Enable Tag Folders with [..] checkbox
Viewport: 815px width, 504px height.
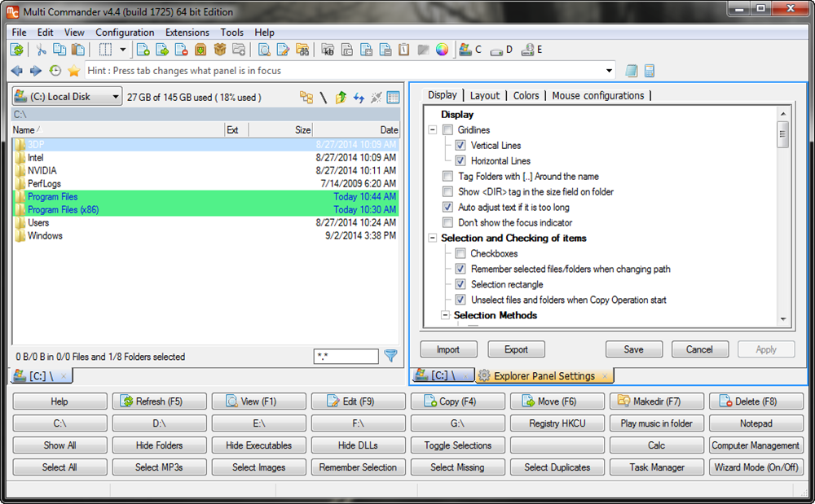(x=447, y=177)
